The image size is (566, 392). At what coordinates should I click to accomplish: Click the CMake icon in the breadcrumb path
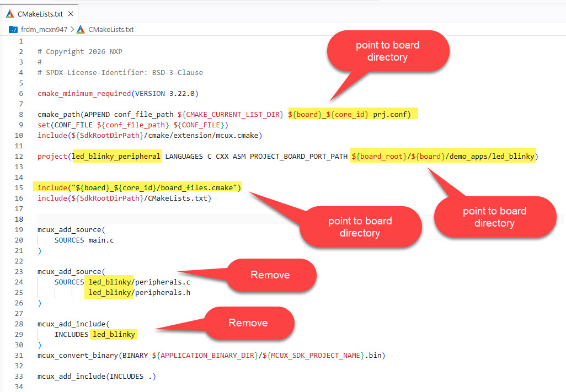point(81,29)
